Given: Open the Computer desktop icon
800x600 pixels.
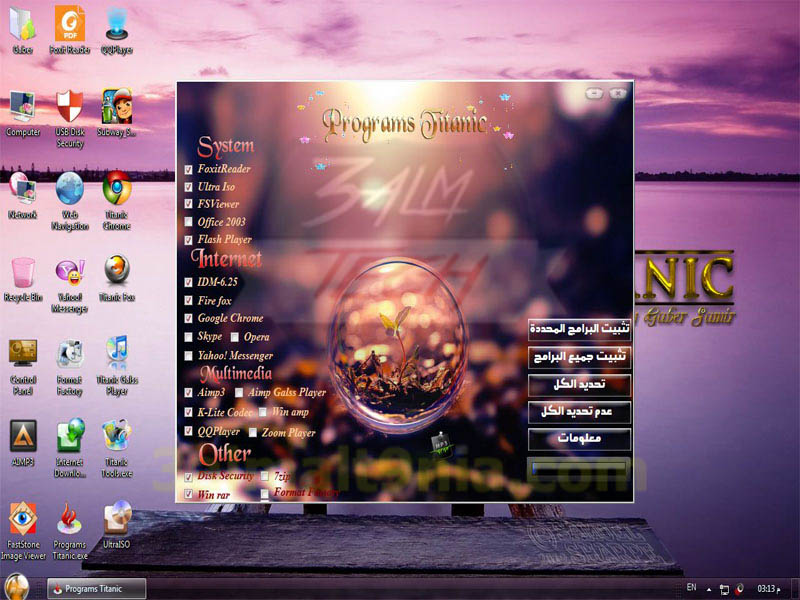Looking at the screenshot, I should (x=22, y=113).
